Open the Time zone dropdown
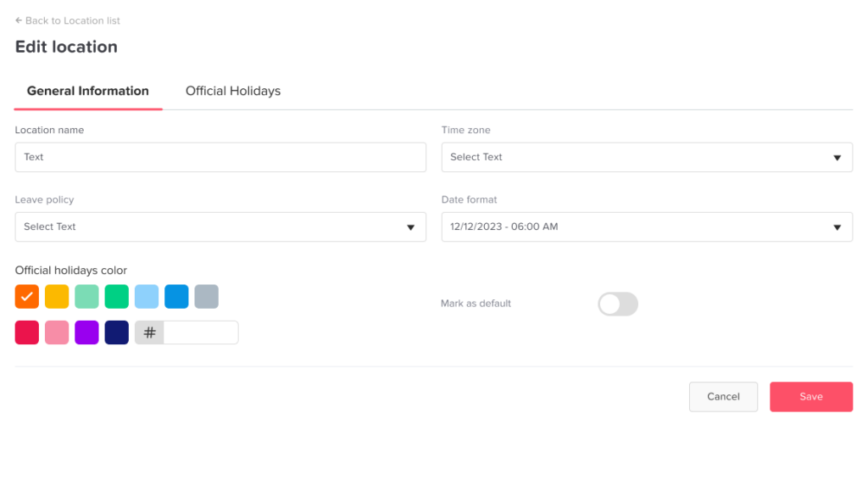Viewport: 868px width, 486px height. [647, 157]
